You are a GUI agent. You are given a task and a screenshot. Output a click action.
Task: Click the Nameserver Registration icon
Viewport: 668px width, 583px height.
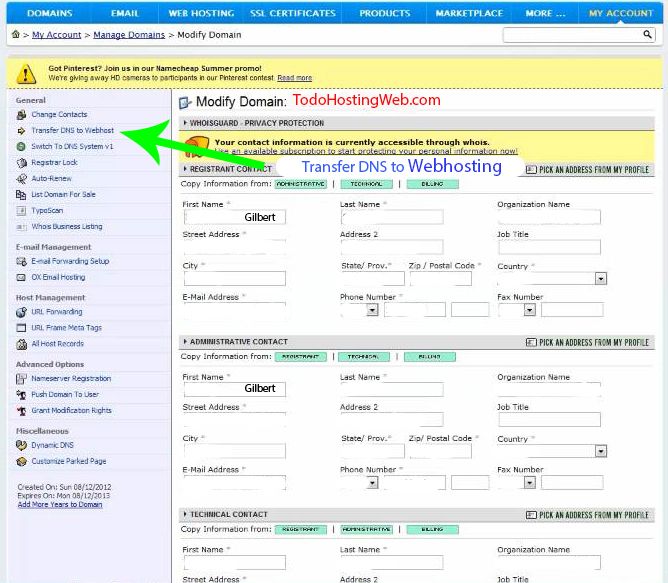(21, 378)
